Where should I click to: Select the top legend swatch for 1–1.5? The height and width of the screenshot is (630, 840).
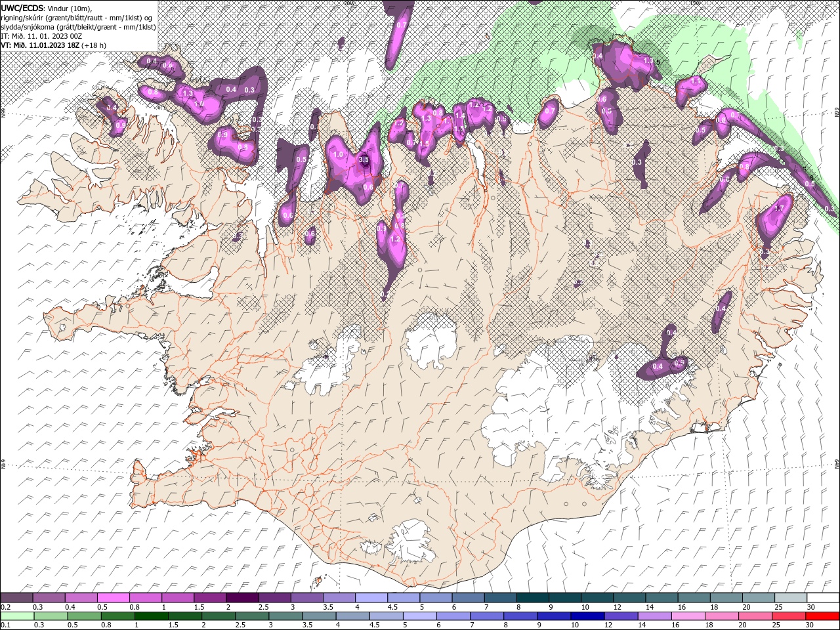point(178,598)
